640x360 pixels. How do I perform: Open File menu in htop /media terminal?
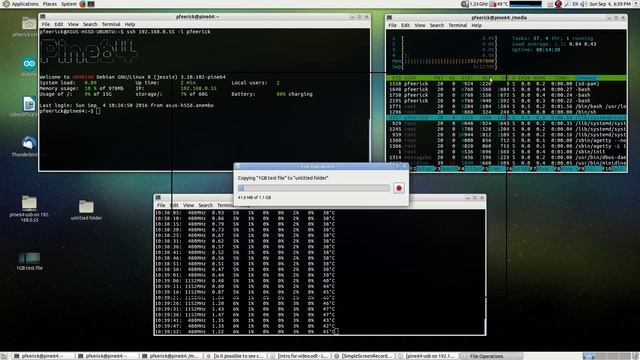pyautogui.click(x=392, y=25)
